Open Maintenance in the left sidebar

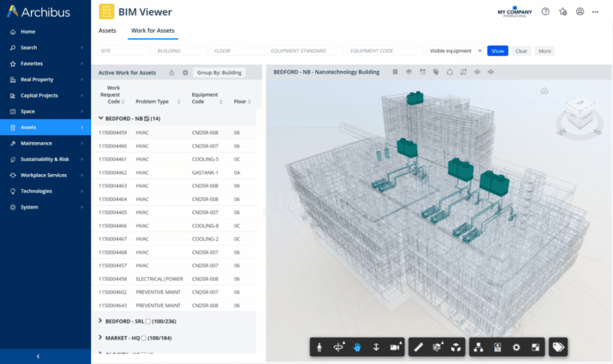pyautogui.click(x=36, y=143)
